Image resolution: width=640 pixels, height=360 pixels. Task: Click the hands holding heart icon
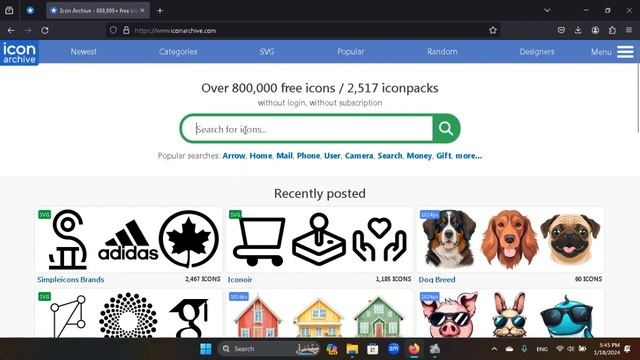pyautogui.click(x=380, y=239)
